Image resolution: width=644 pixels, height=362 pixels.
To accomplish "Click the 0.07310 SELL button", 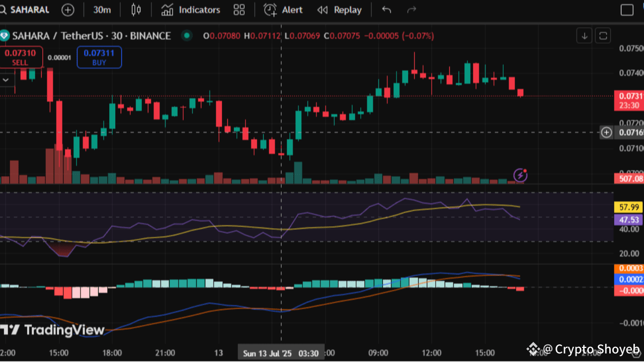I will click(x=21, y=57).
